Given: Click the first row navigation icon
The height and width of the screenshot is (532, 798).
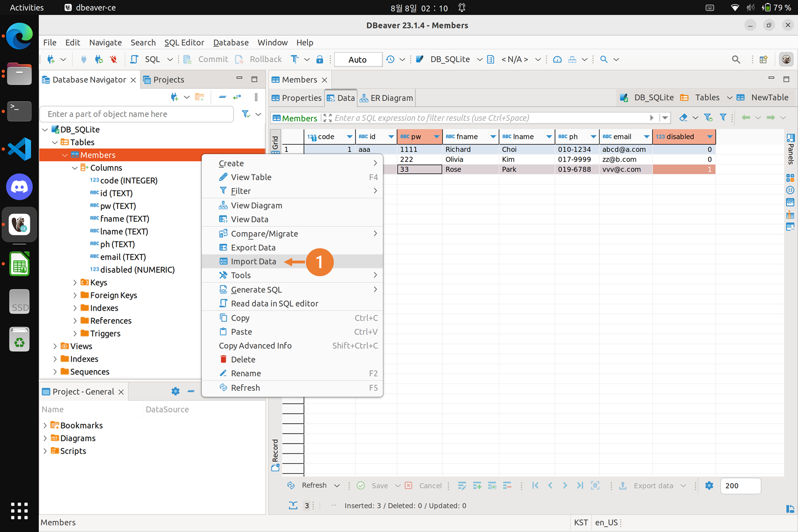Looking at the screenshot, I should (535, 486).
